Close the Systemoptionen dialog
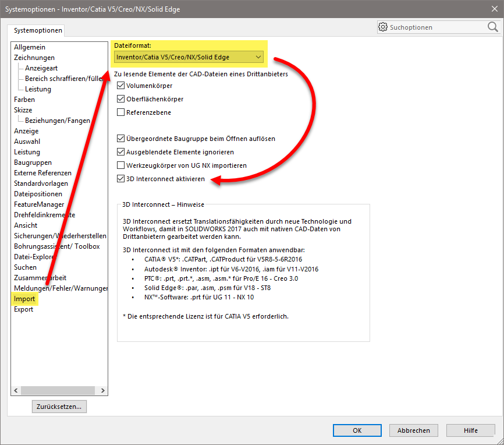This screenshot has height=445, width=504. [x=495, y=9]
